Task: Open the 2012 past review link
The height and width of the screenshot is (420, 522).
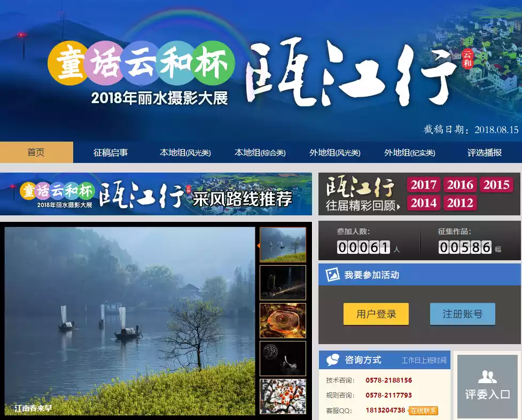Action: [x=460, y=203]
